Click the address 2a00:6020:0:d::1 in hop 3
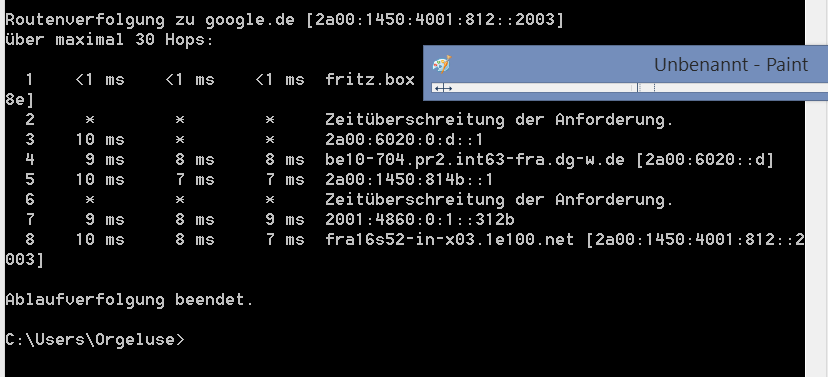828x377 pixels. click(404, 140)
